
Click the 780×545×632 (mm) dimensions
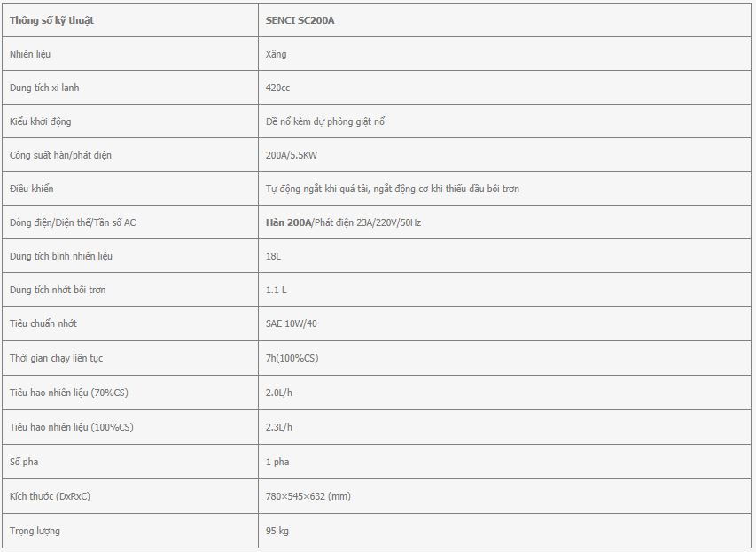click(308, 496)
